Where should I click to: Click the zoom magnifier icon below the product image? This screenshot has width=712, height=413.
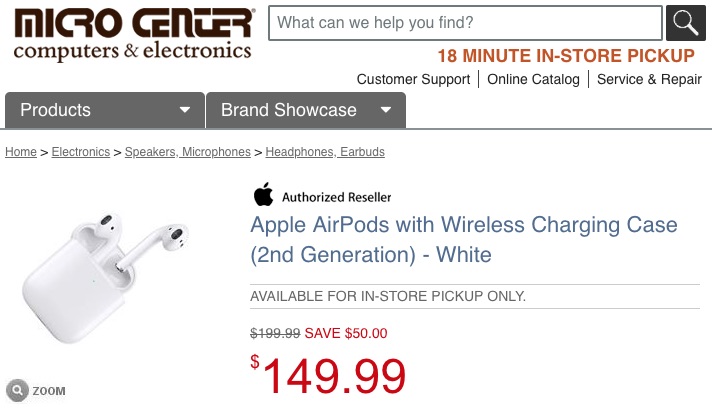coord(16,390)
